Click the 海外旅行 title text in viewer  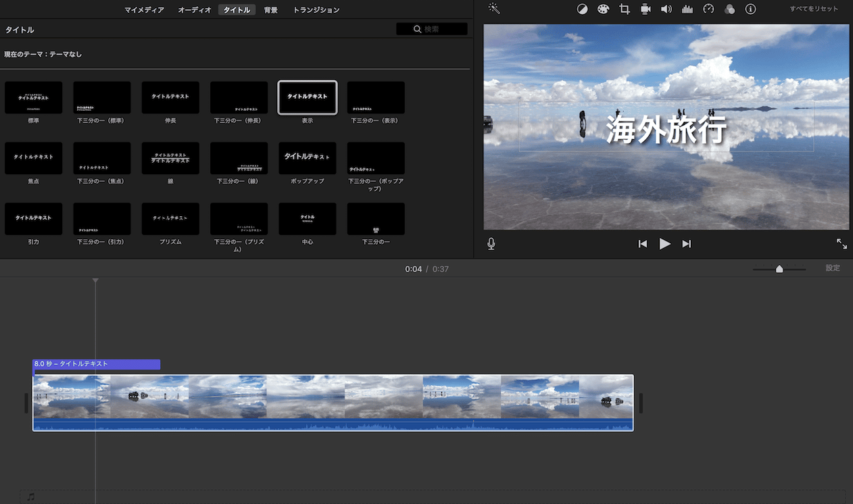click(666, 129)
